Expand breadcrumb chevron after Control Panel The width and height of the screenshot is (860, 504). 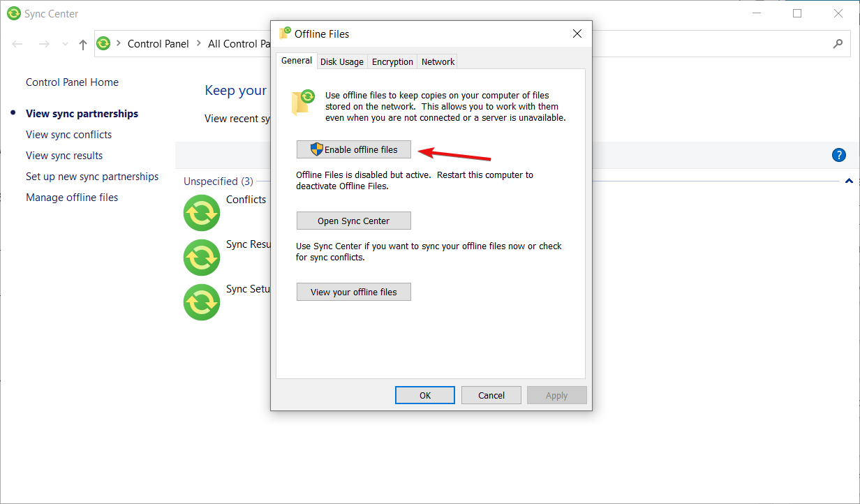coord(198,43)
